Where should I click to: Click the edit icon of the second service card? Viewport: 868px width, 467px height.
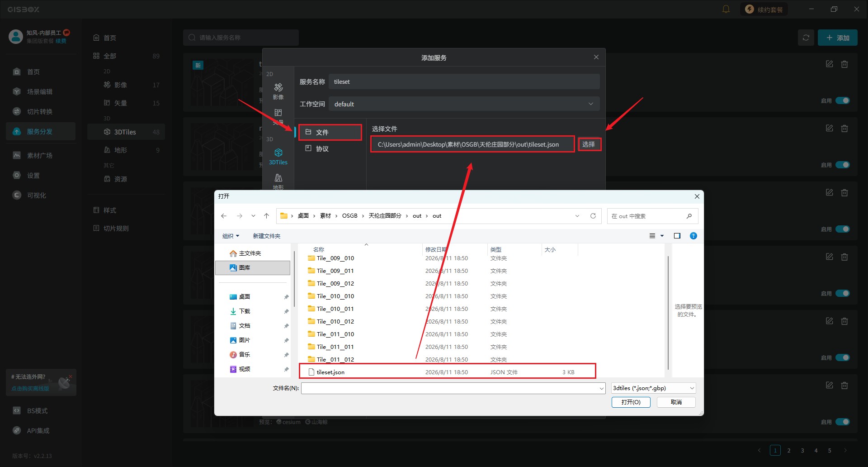(830, 128)
